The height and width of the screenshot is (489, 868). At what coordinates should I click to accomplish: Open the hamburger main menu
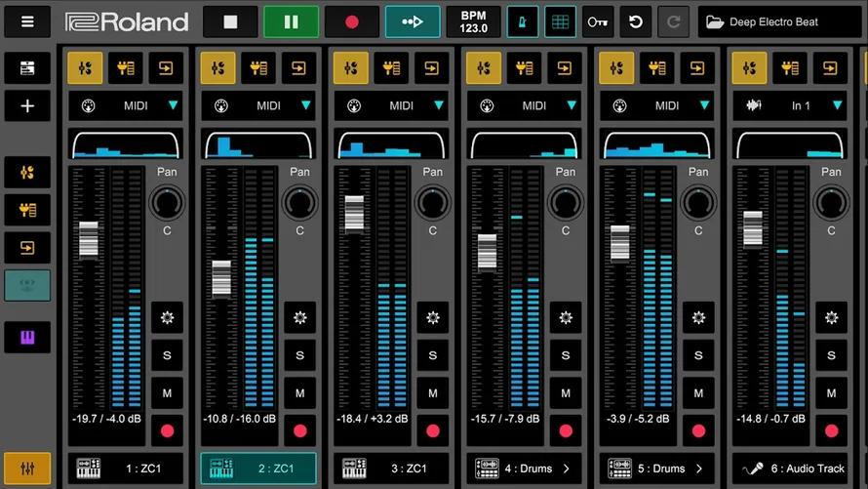(27, 21)
